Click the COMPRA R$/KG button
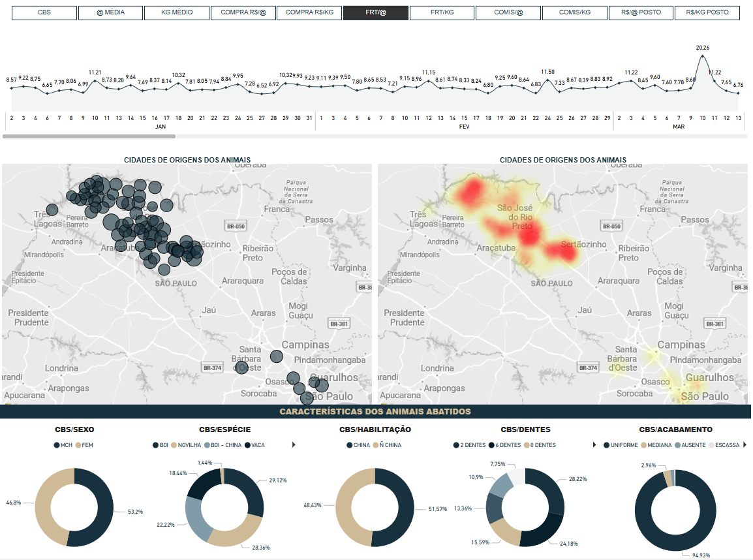 click(x=309, y=13)
